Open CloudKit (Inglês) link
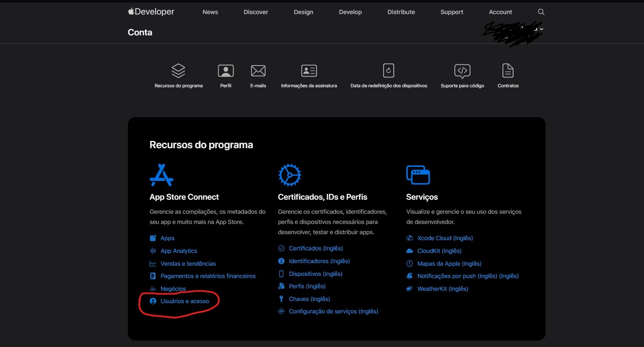The width and height of the screenshot is (644, 347). (439, 251)
